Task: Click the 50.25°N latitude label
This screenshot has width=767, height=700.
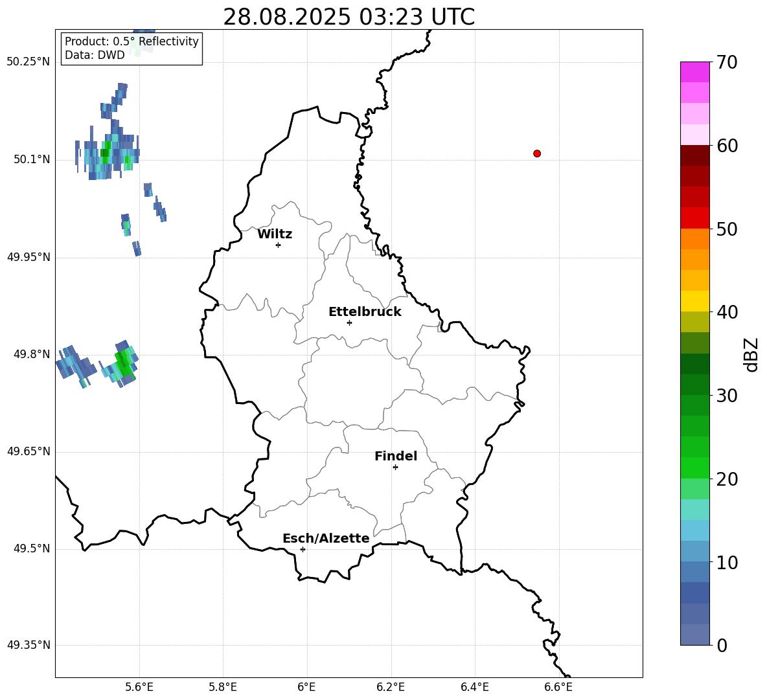Action: tap(28, 62)
